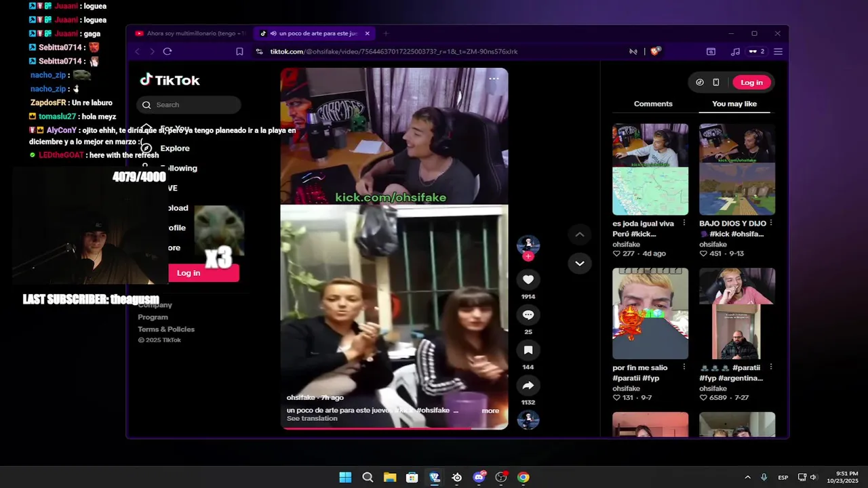Image resolution: width=868 pixels, height=488 pixels.
Task: Click the microphone icon in system tray
Action: click(764, 477)
